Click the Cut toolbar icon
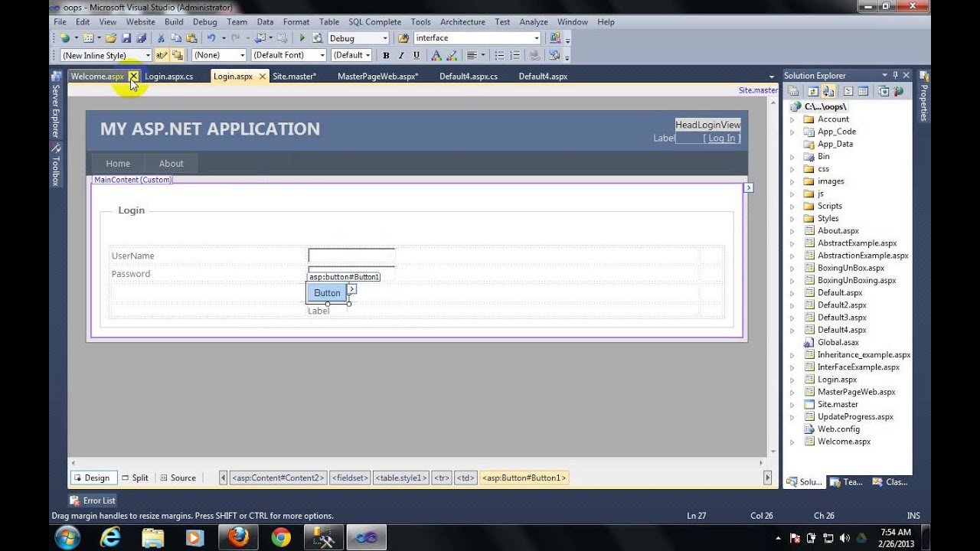The image size is (980, 551). tap(161, 38)
